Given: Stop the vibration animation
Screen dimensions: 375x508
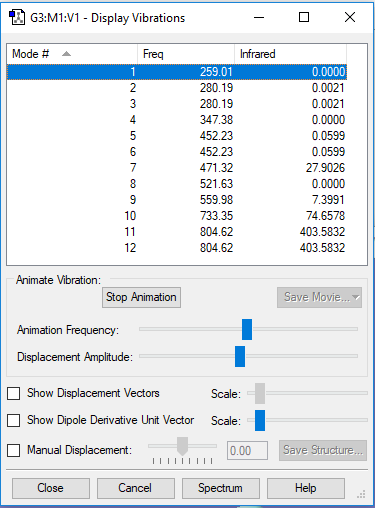Looking at the screenshot, I should tap(141, 297).
